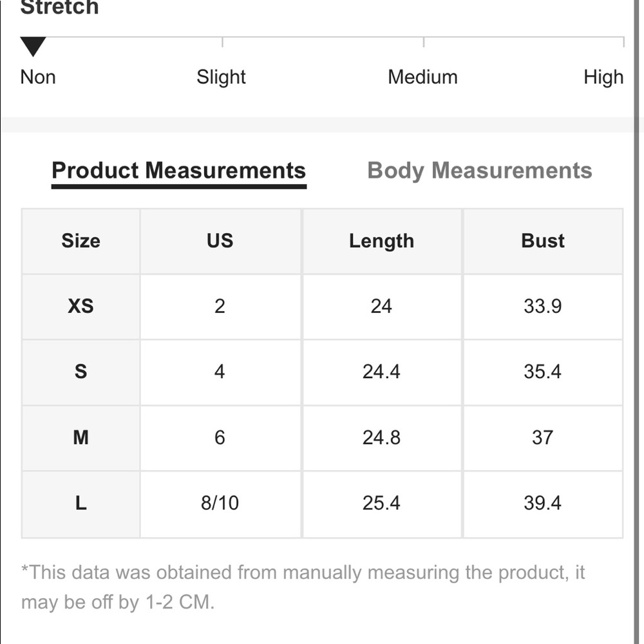Click the High stretch label
Screen dimensions: 644x644
pyautogui.click(x=603, y=77)
